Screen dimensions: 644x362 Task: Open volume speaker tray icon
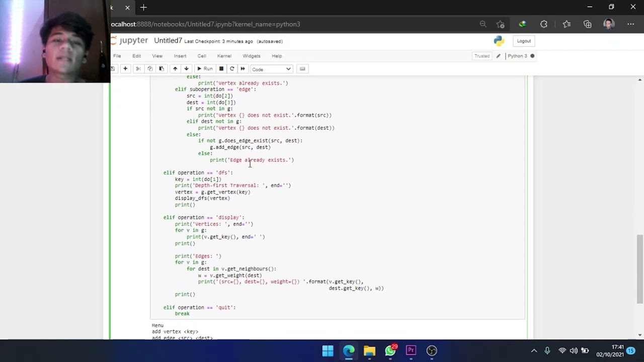click(574, 350)
